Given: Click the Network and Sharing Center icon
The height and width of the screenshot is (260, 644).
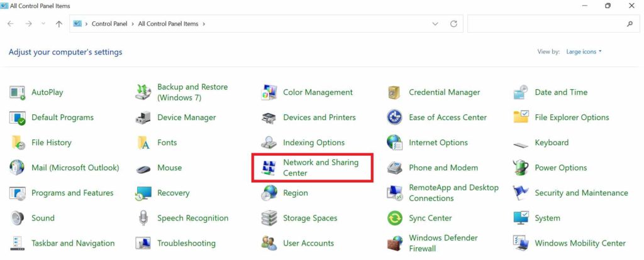Looking at the screenshot, I should 269,168.
